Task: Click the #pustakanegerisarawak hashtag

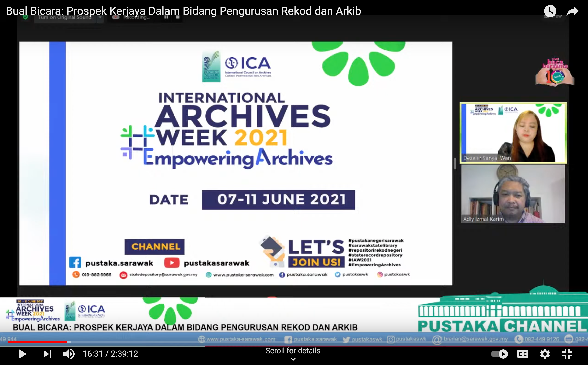Action: [x=376, y=240]
